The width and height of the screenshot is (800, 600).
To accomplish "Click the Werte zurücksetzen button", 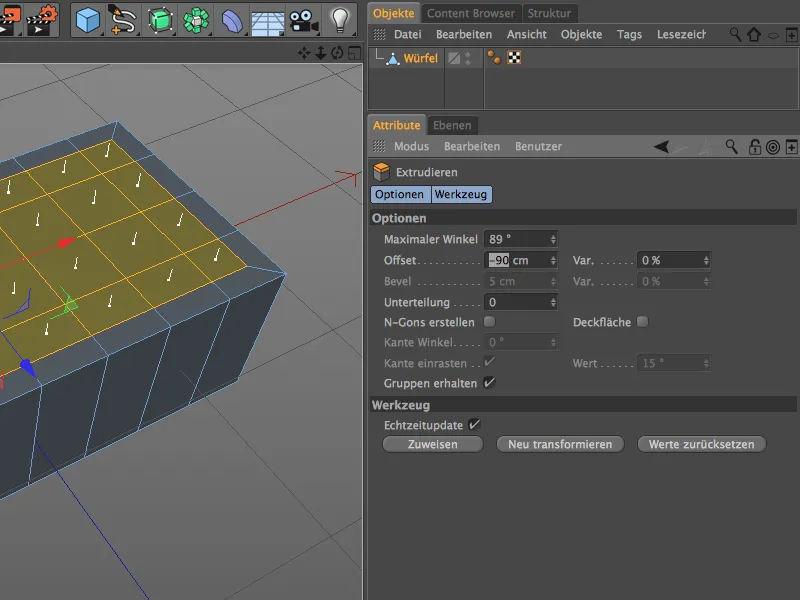I will pyautogui.click(x=701, y=444).
